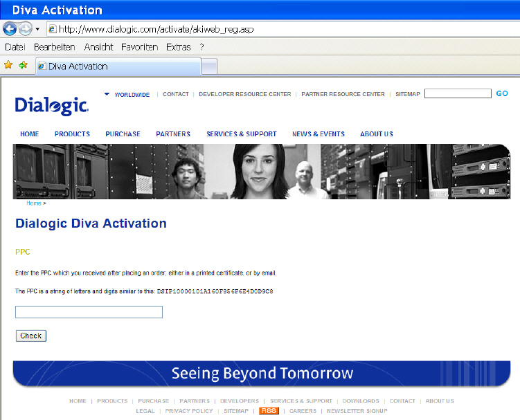Open footer PRODUCTS link
Screen dimensions: 520x420
(x=112, y=401)
